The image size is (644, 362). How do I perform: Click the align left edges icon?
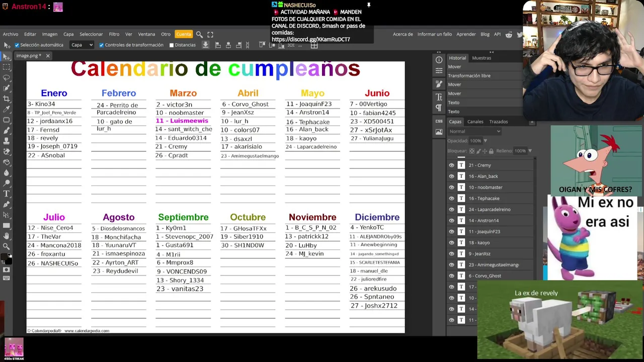coord(218,45)
